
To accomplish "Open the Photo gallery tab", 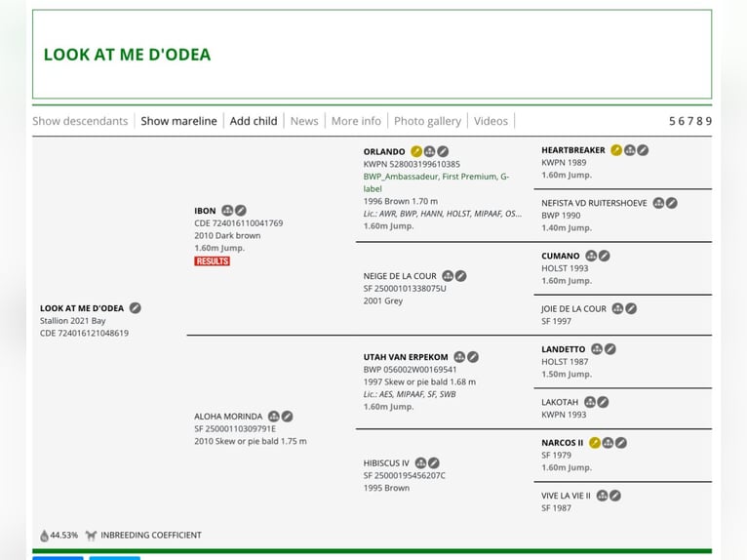I will click(x=427, y=121).
